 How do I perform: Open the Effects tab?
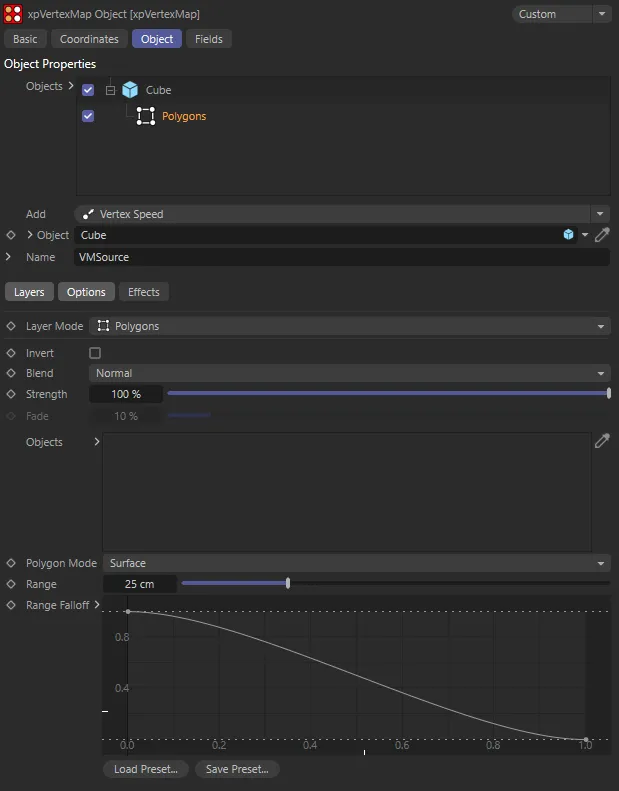(144, 292)
